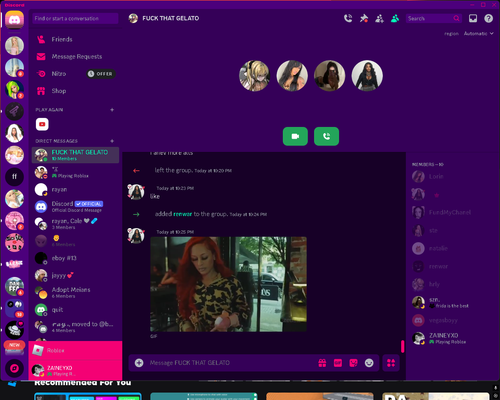Screen dimensions: 500x400
Task: Click the Nitro OFFER badge
Action: (101, 74)
